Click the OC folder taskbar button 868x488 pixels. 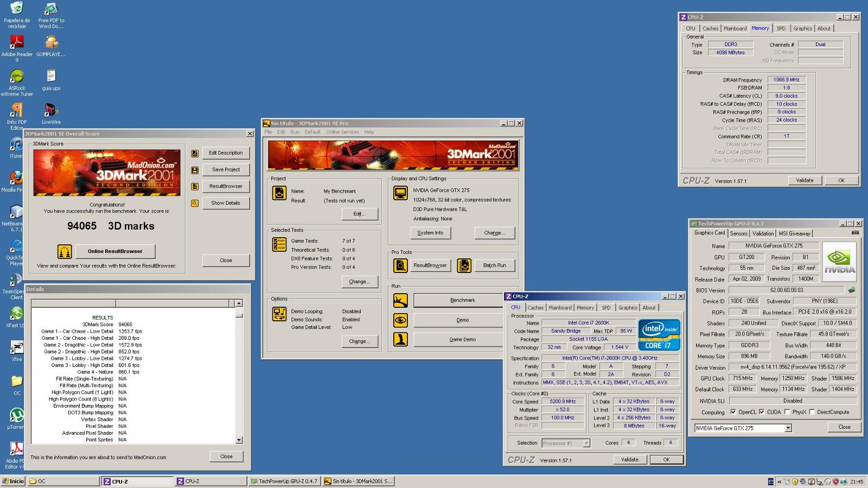pyautogui.click(x=63, y=481)
